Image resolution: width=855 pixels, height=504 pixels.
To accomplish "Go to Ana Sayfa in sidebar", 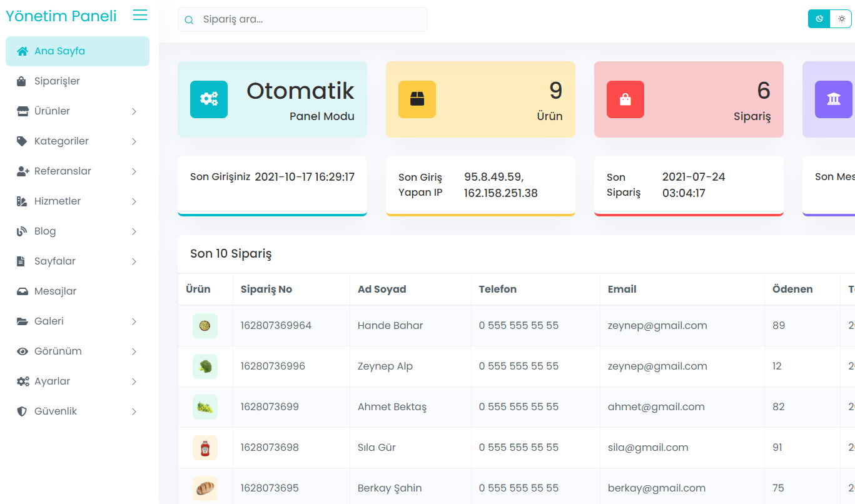I will coord(59,51).
